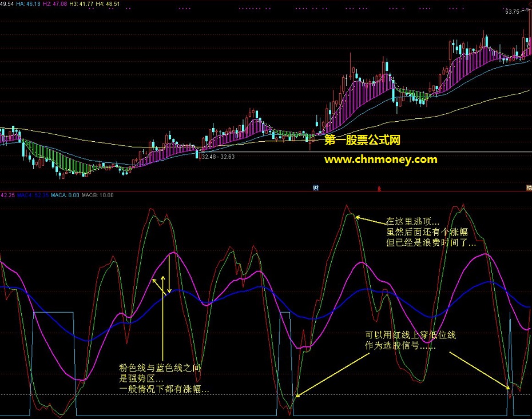Click the HA: 46.18 value
The image size is (532, 419).
click(28, 4)
